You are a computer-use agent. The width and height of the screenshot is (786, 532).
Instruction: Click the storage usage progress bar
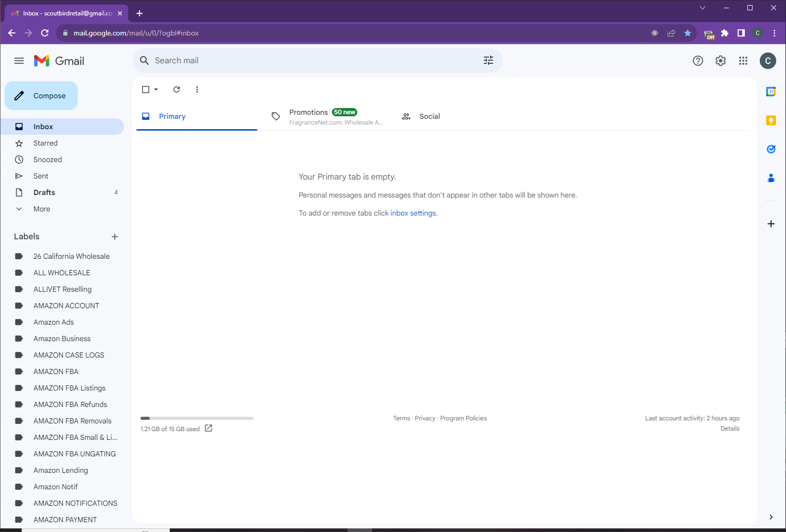[197, 418]
